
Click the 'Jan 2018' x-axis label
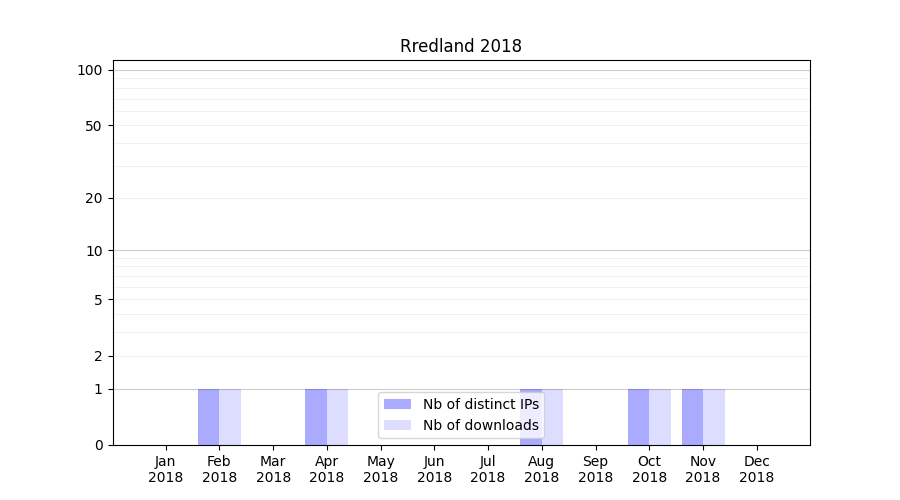(x=165, y=469)
